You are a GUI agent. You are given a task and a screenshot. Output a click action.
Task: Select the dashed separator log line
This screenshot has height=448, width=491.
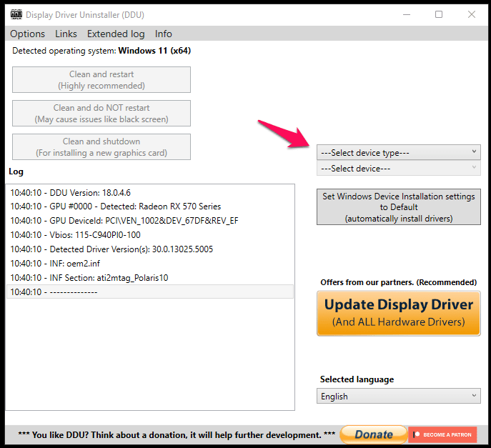click(x=150, y=292)
